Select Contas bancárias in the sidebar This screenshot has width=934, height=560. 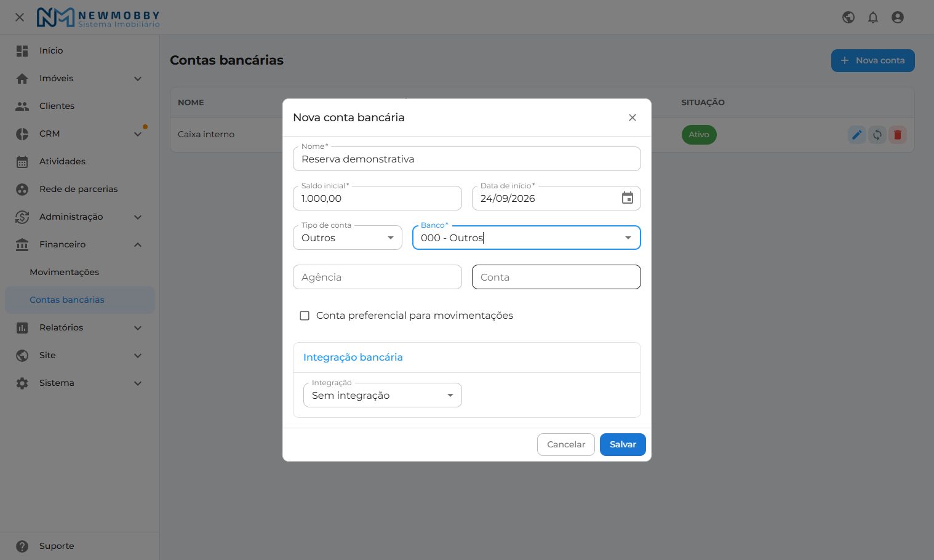tap(80, 300)
